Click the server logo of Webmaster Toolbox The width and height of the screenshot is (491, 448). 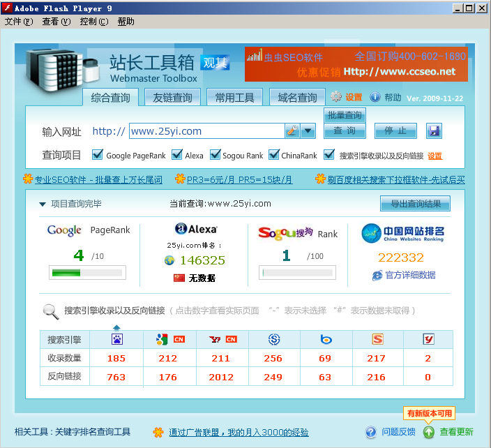pos(62,70)
